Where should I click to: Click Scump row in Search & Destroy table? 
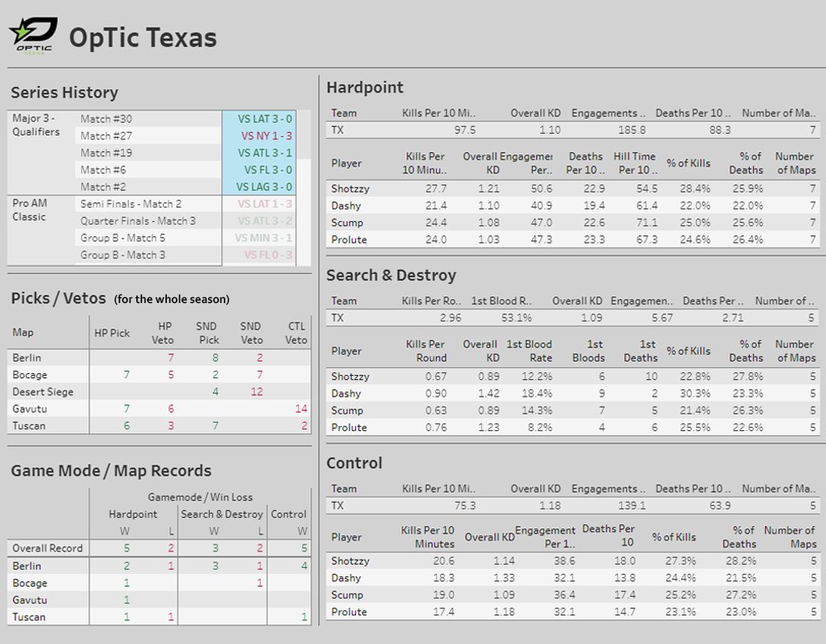[x=572, y=410]
